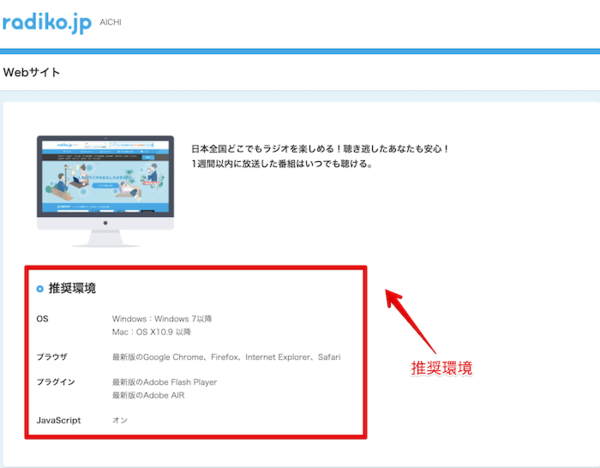
Task: Click the Webサイト page heading
Action: [x=31, y=72]
